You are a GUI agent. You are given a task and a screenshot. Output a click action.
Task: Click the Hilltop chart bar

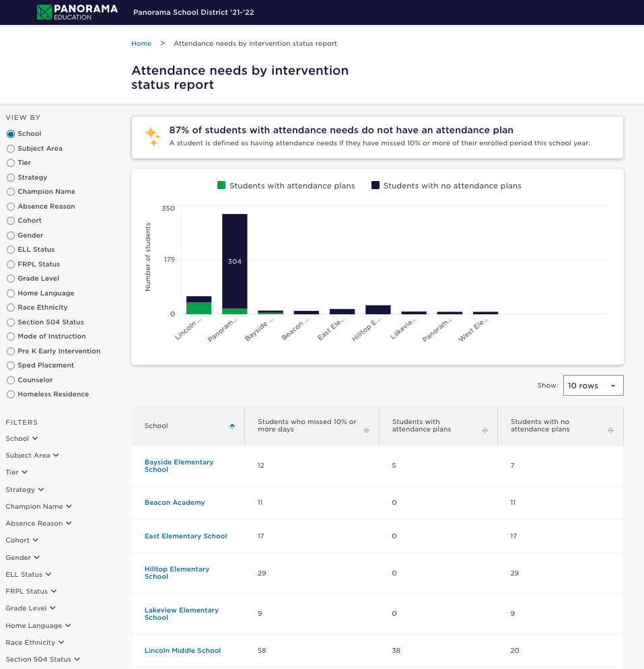click(x=378, y=310)
